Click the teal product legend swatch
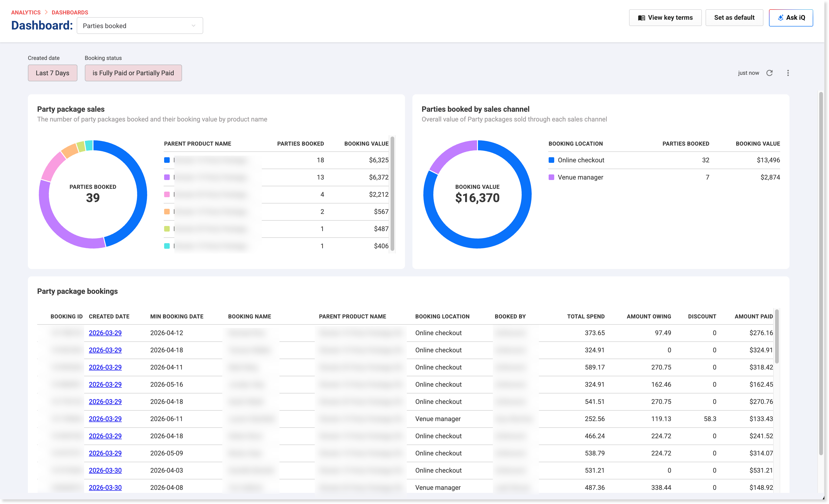 [167, 246]
